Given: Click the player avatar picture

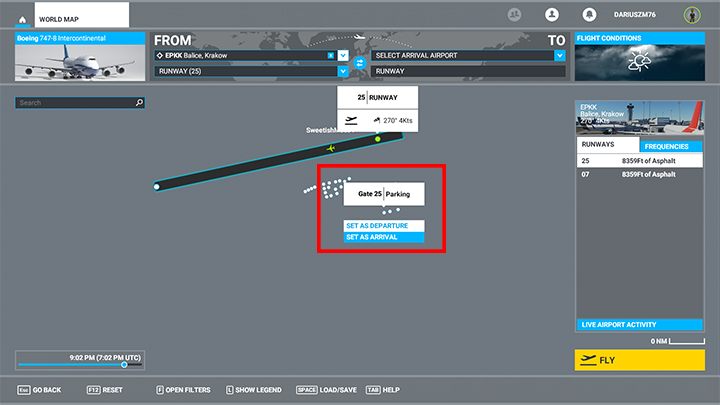Looking at the screenshot, I should pyautogui.click(x=691, y=15).
